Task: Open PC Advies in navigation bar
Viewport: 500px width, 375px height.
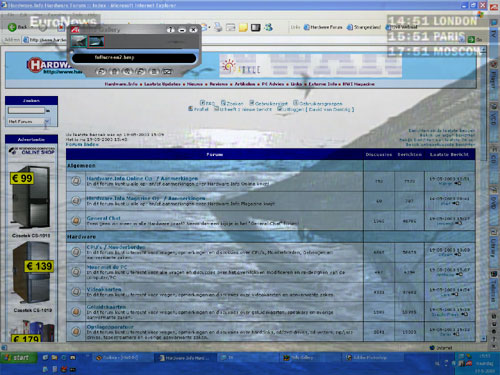Action: (x=273, y=84)
